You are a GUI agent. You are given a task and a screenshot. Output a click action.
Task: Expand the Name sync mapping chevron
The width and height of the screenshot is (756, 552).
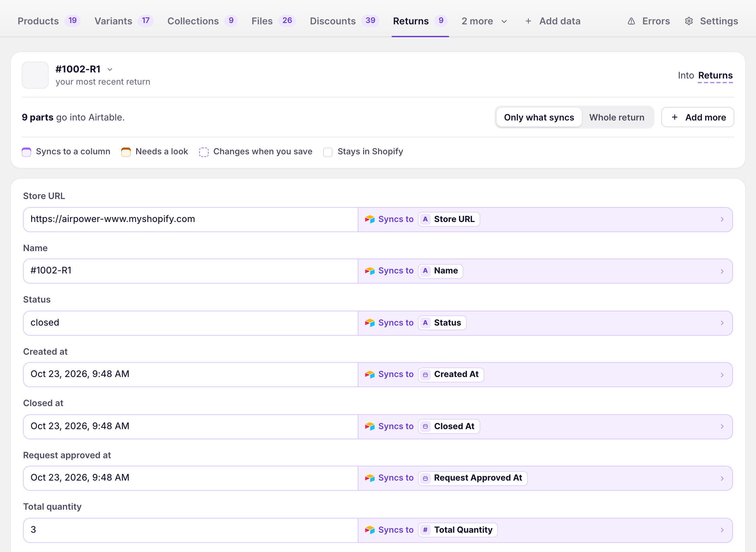(x=722, y=271)
